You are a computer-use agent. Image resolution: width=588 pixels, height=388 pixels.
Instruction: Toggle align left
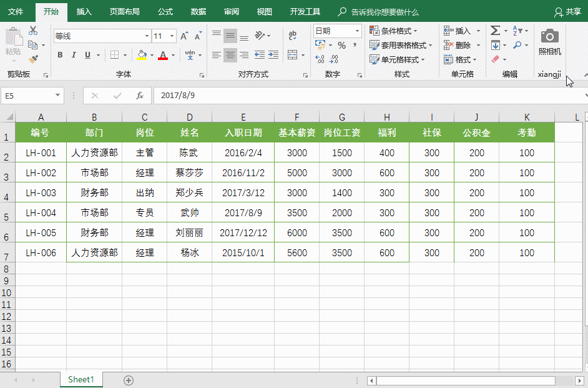coord(217,55)
